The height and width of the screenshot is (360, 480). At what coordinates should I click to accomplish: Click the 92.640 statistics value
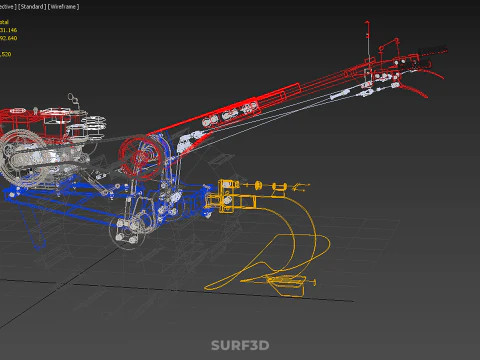pyautogui.click(x=8, y=38)
